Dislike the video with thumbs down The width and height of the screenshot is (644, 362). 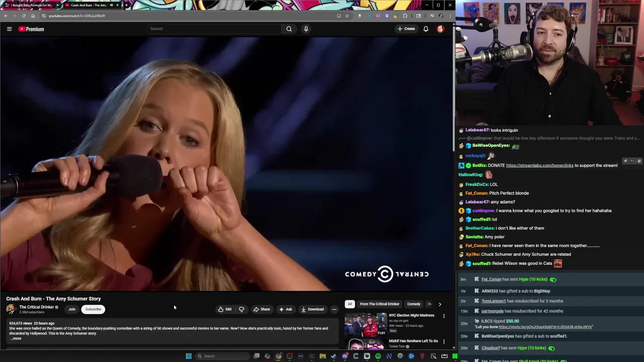242,309
